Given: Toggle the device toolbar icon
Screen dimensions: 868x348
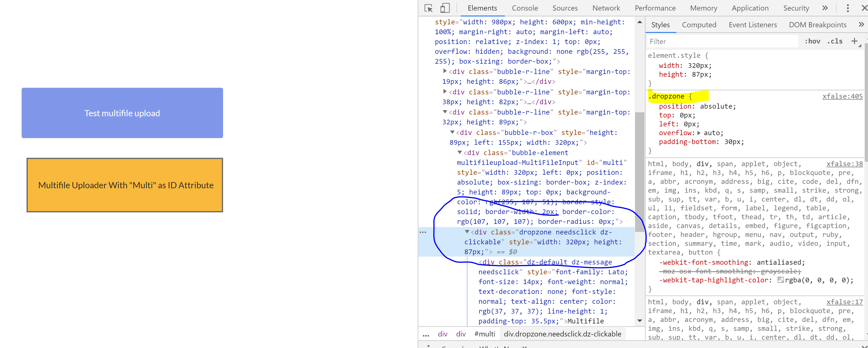Looking at the screenshot, I should pos(445,8).
